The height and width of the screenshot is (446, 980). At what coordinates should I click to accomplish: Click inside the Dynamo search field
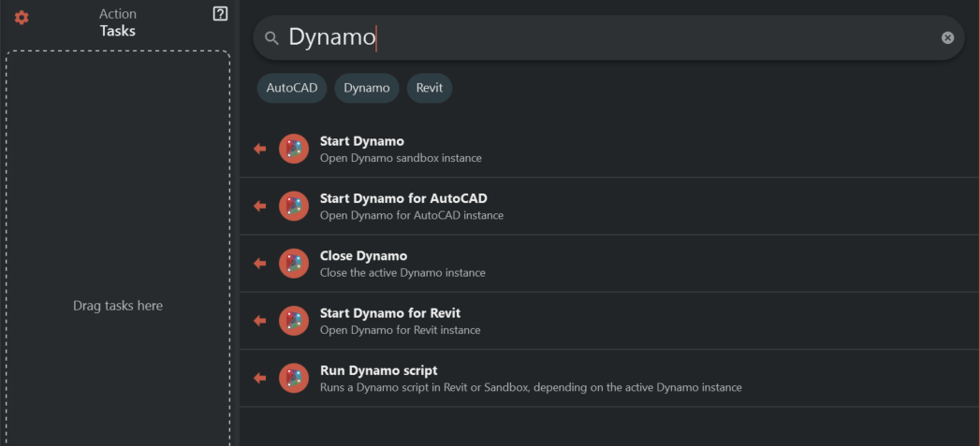coord(608,38)
